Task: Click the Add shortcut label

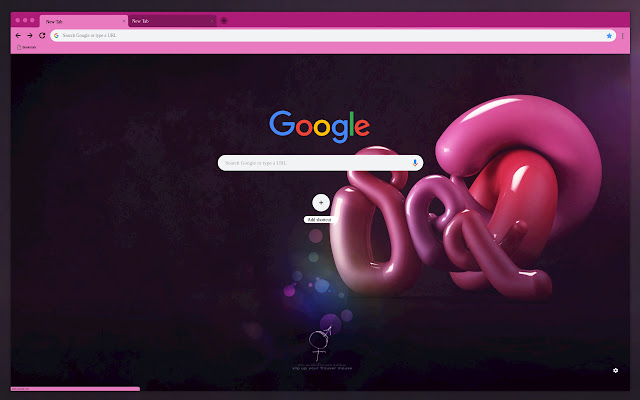Action: point(319,220)
